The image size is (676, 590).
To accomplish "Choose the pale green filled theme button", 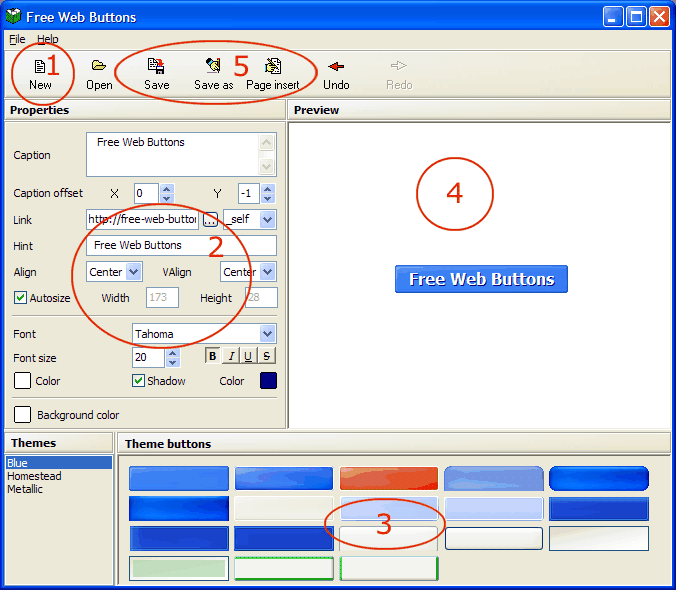I will tap(179, 568).
